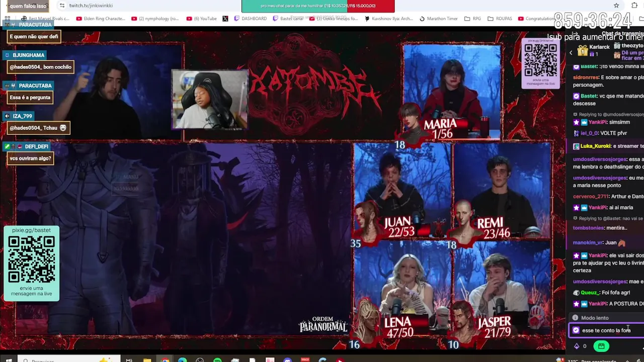The height and width of the screenshot is (362, 644).
Task: Click the DEFI_DEFI checkmark badge
Action: pyautogui.click(x=7, y=146)
